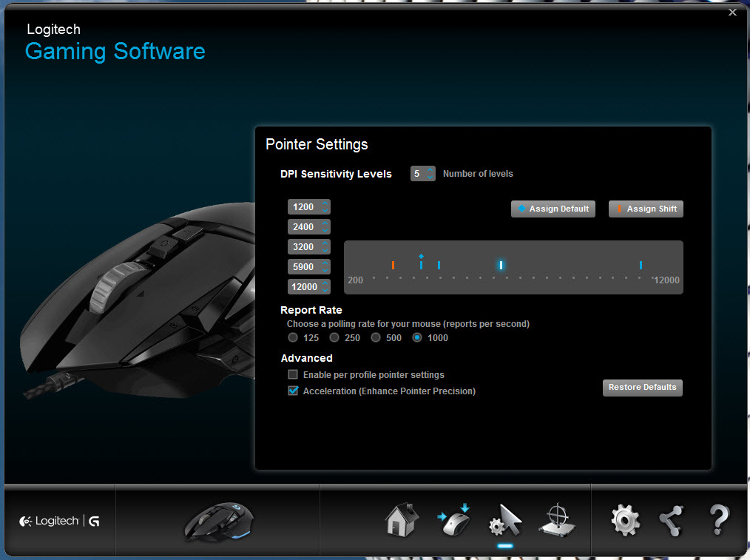Decrease the 2400 DPI value
Viewport: 750px width, 560px height.
point(325,231)
